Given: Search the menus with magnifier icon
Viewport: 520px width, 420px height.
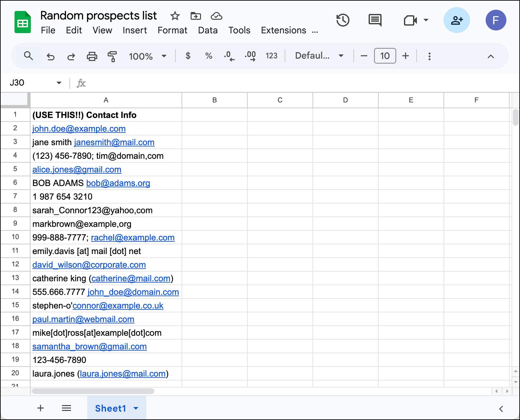Looking at the screenshot, I should coord(29,56).
